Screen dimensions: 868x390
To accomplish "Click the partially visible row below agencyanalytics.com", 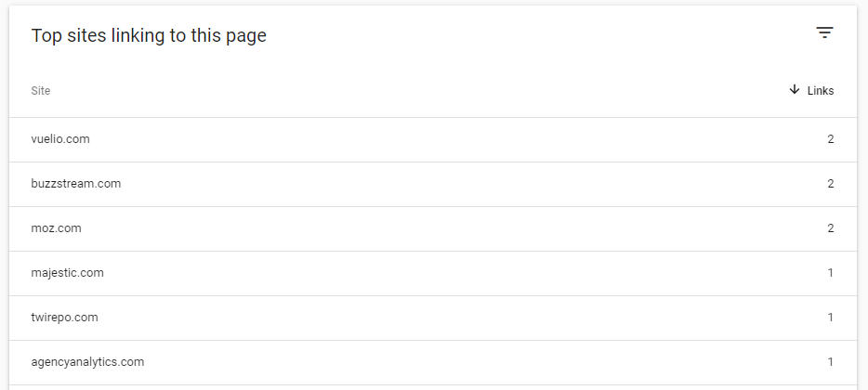I will point(433,387).
